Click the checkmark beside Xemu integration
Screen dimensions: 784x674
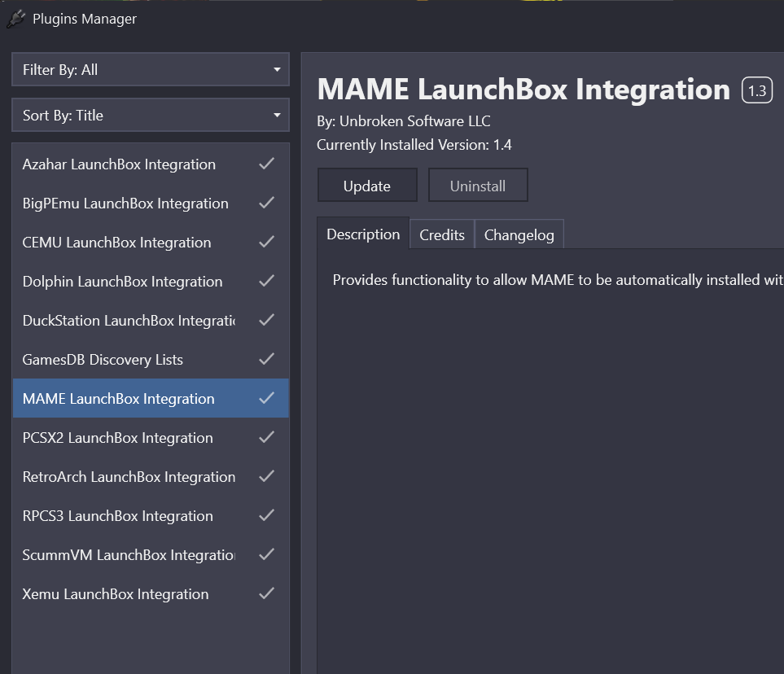(266, 593)
